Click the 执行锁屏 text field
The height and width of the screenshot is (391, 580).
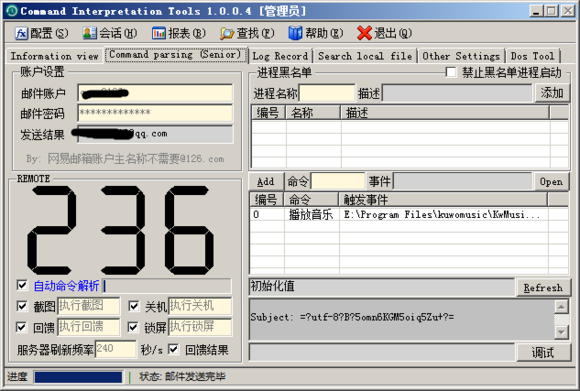[200, 327]
